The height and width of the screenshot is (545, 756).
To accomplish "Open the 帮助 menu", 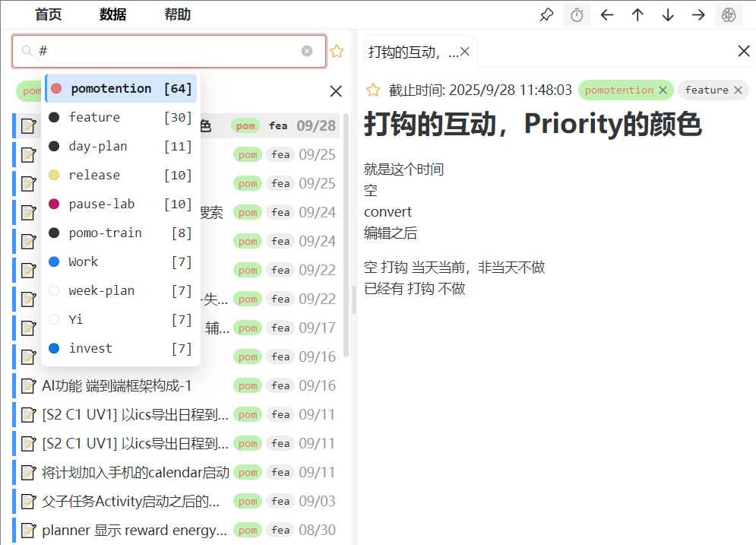I will click(177, 14).
